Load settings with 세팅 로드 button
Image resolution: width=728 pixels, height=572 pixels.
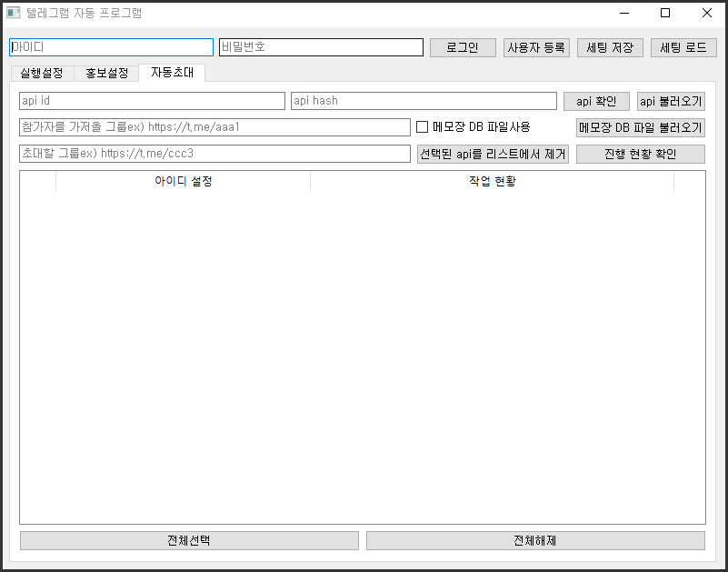683,48
